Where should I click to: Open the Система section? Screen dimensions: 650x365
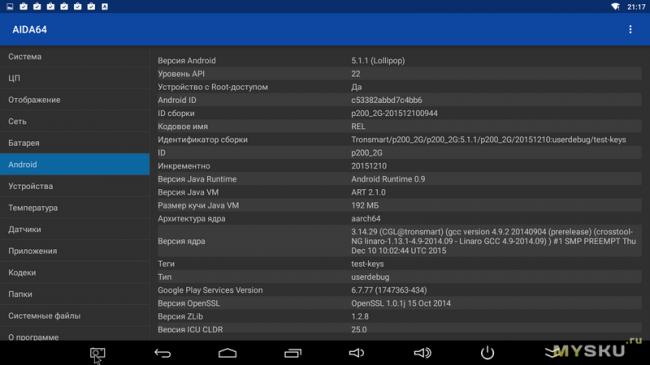click(x=75, y=56)
